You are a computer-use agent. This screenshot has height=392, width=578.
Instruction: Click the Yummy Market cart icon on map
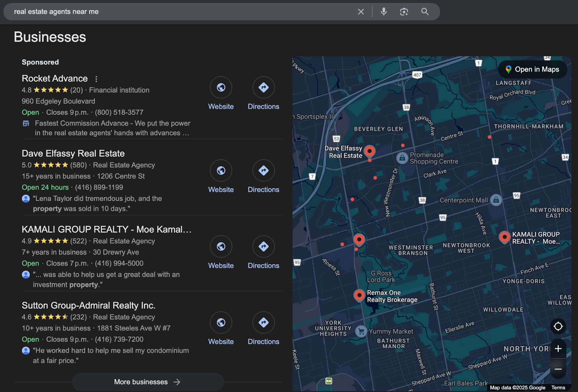[361, 331]
